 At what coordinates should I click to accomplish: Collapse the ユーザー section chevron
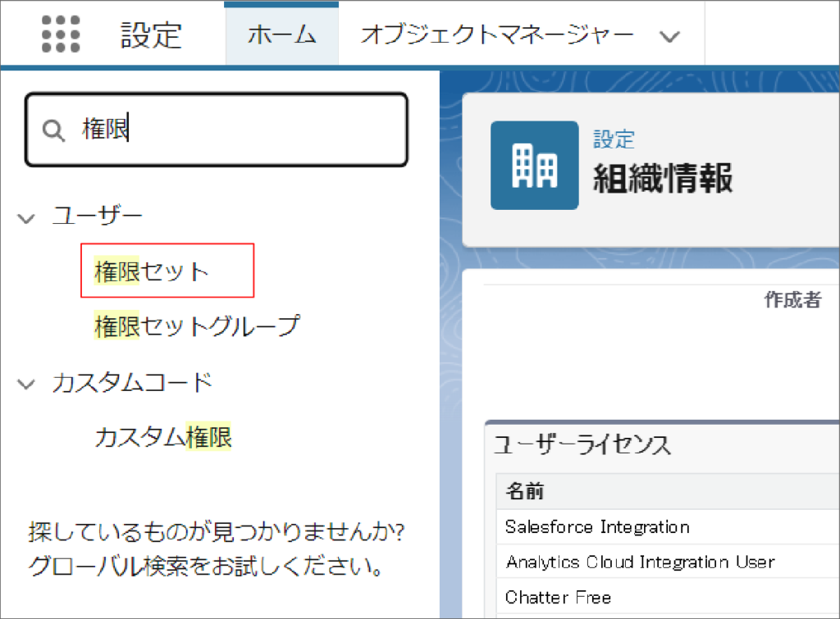click(25, 218)
